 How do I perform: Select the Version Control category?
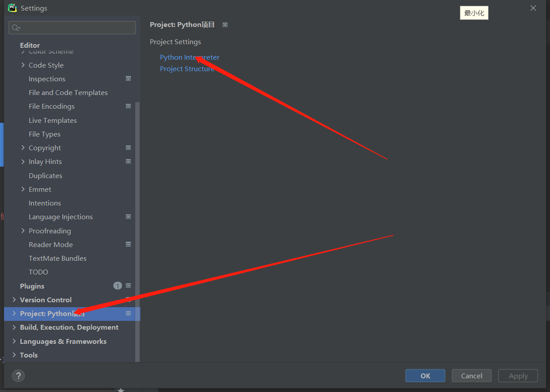[x=46, y=300]
